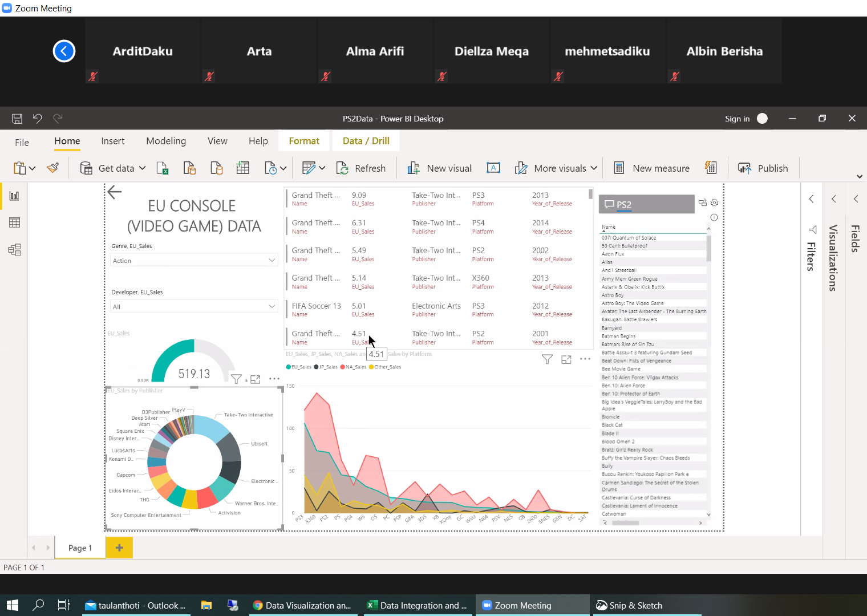Open the Genre slicer dropdown showing Action
Image resolution: width=867 pixels, height=616 pixels.
pos(272,261)
